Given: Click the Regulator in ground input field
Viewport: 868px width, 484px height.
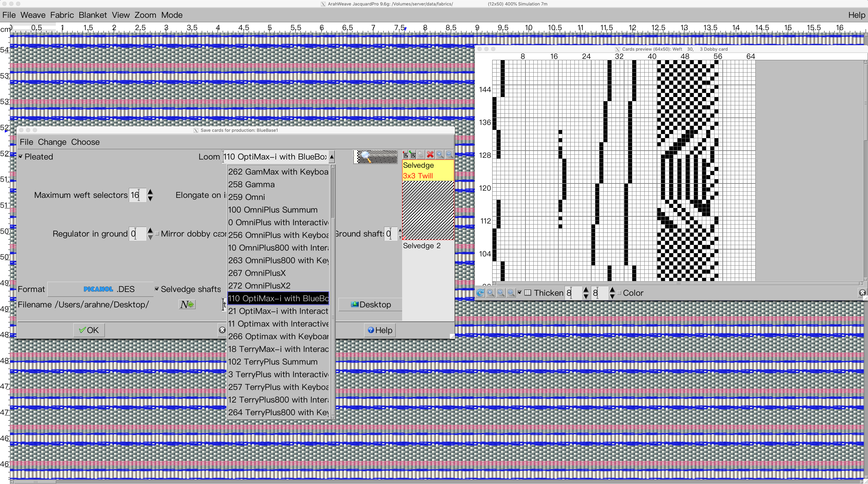Looking at the screenshot, I should click(137, 234).
